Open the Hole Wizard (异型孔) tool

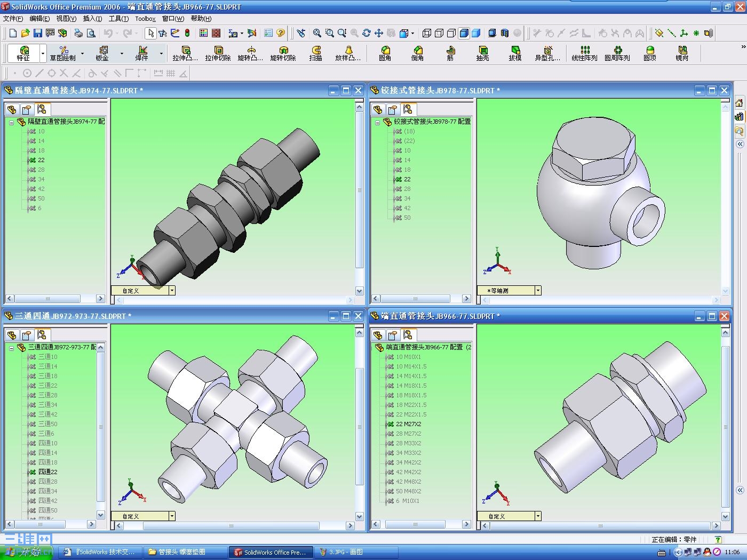[547, 53]
